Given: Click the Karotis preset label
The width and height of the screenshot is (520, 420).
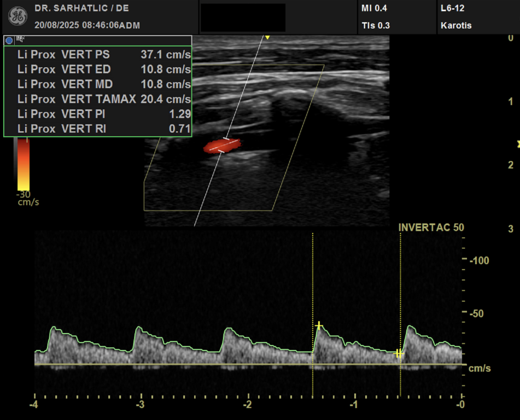Looking at the screenshot, I should pos(455,25).
